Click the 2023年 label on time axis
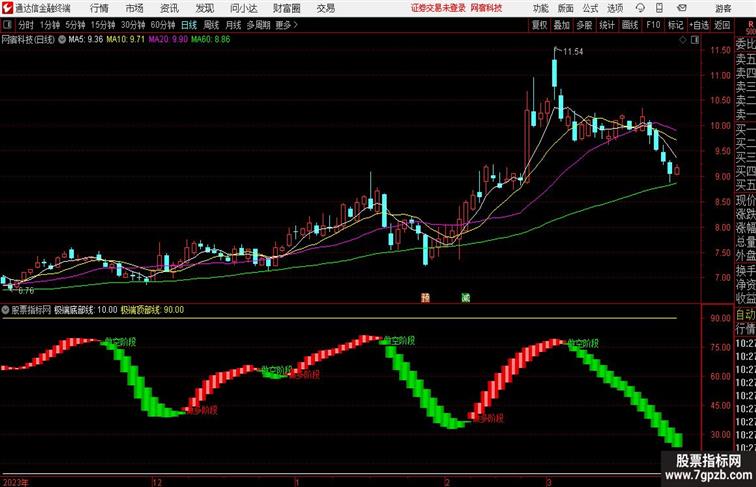This screenshot has width=756, height=487. 15,482
